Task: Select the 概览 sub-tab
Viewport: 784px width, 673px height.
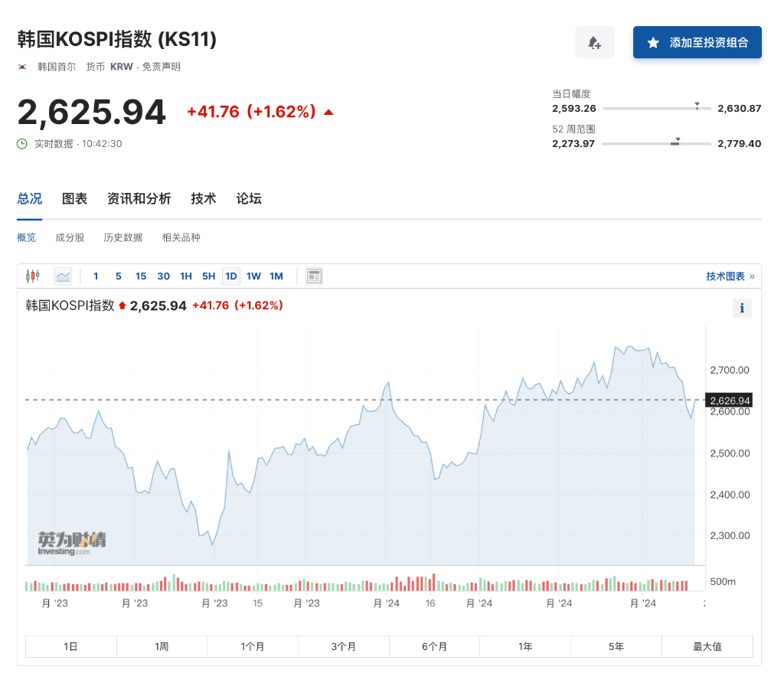Action: (27, 237)
